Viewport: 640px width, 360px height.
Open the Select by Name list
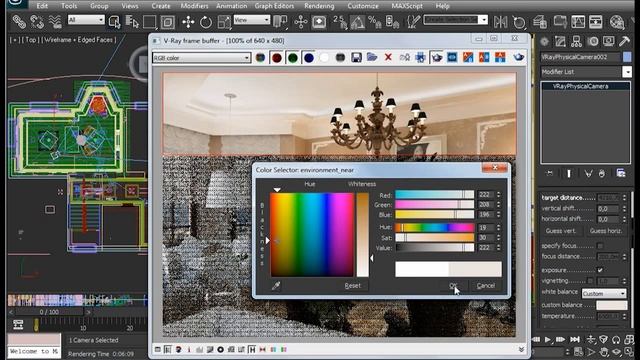[x=132, y=22]
